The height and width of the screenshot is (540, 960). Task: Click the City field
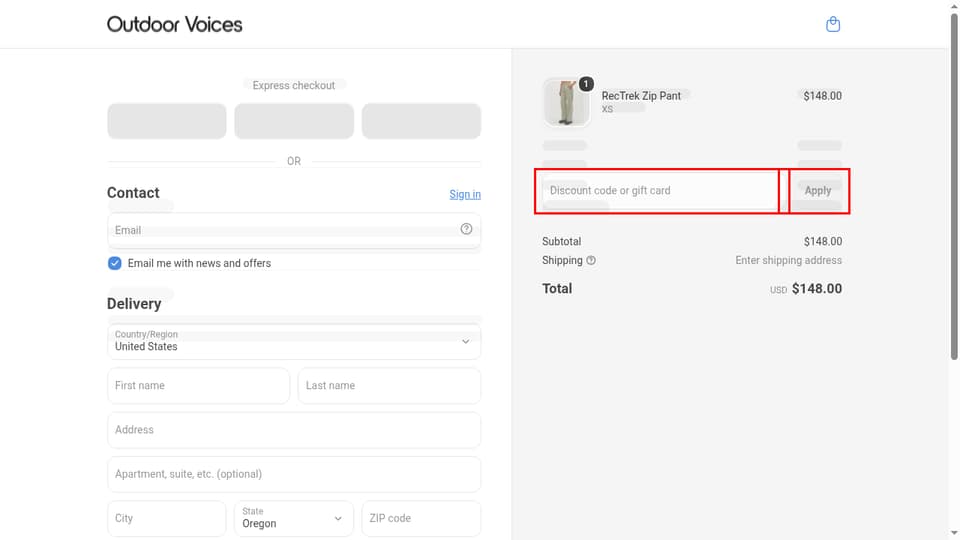click(167, 518)
